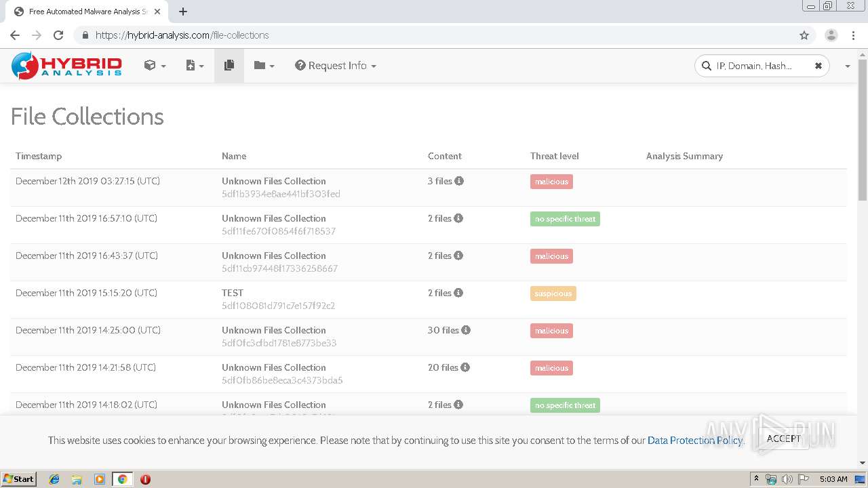Open collection 5df0fc3cfbd1781e8773be33

pyautogui.click(x=279, y=343)
